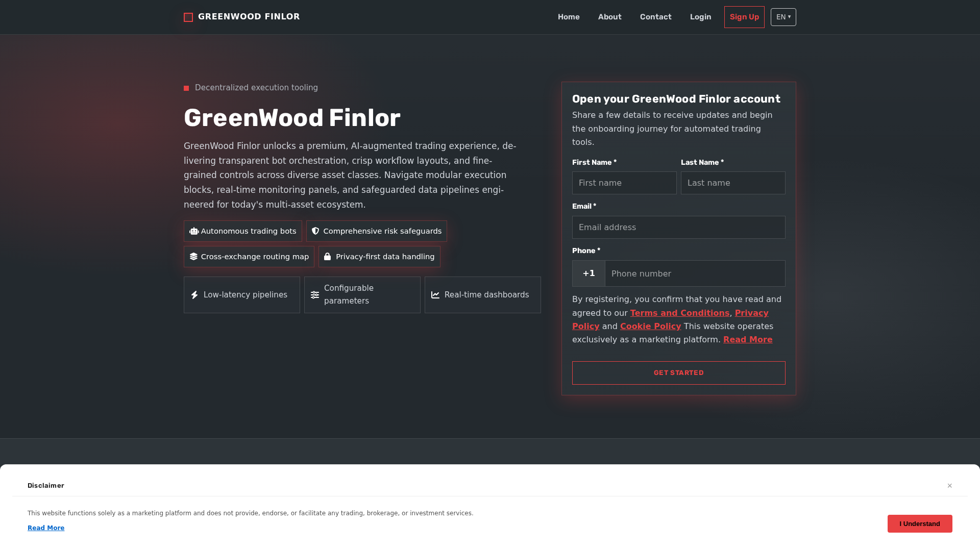
Task: Go to the Home page
Action: pyautogui.click(x=569, y=17)
